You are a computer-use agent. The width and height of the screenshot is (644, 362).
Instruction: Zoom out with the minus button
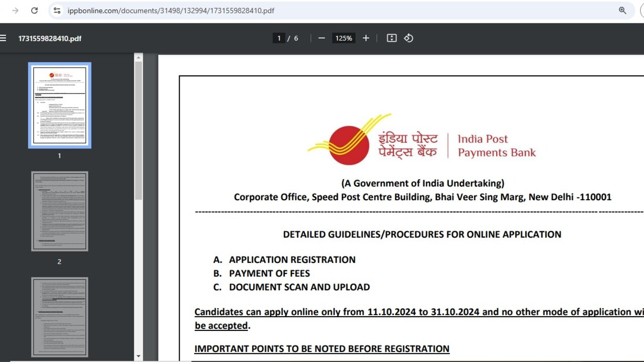coord(321,38)
